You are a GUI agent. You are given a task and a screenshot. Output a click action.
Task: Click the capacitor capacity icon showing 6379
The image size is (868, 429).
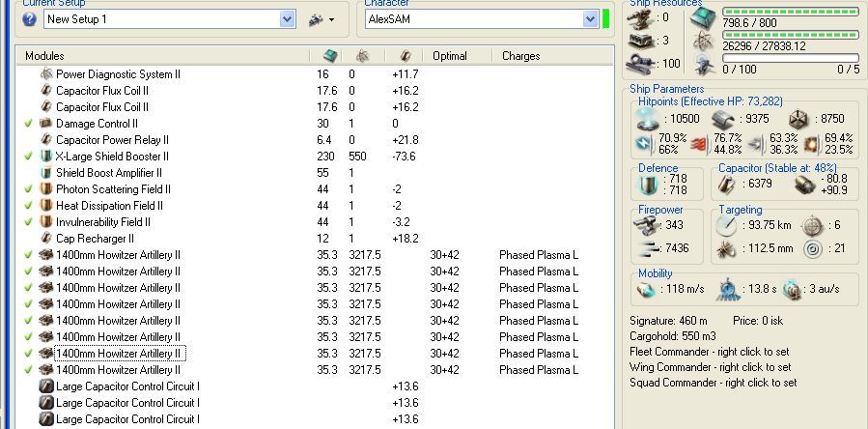tap(727, 184)
